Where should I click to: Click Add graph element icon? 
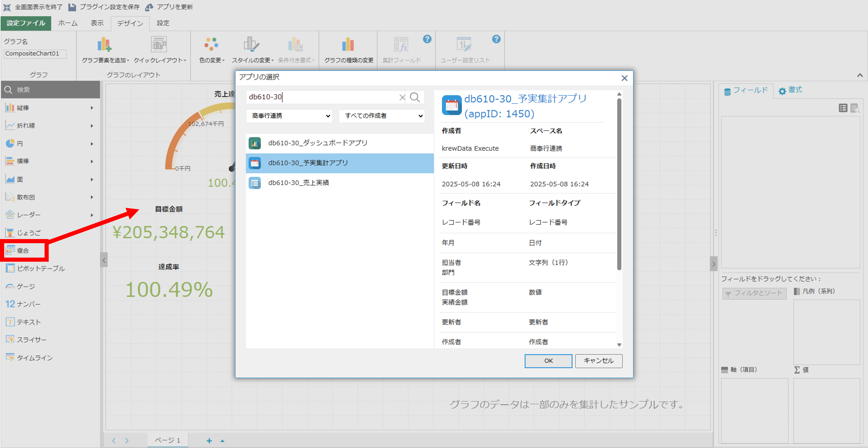[x=104, y=45]
